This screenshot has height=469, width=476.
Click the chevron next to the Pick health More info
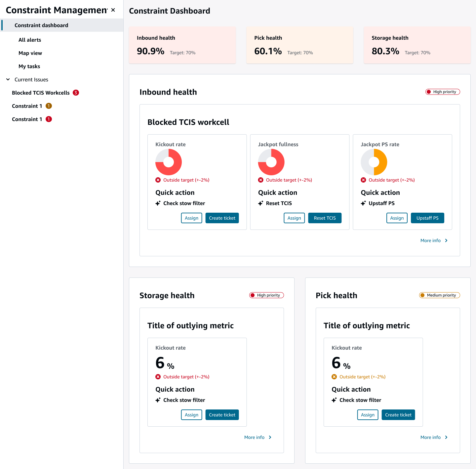[446, 437]
